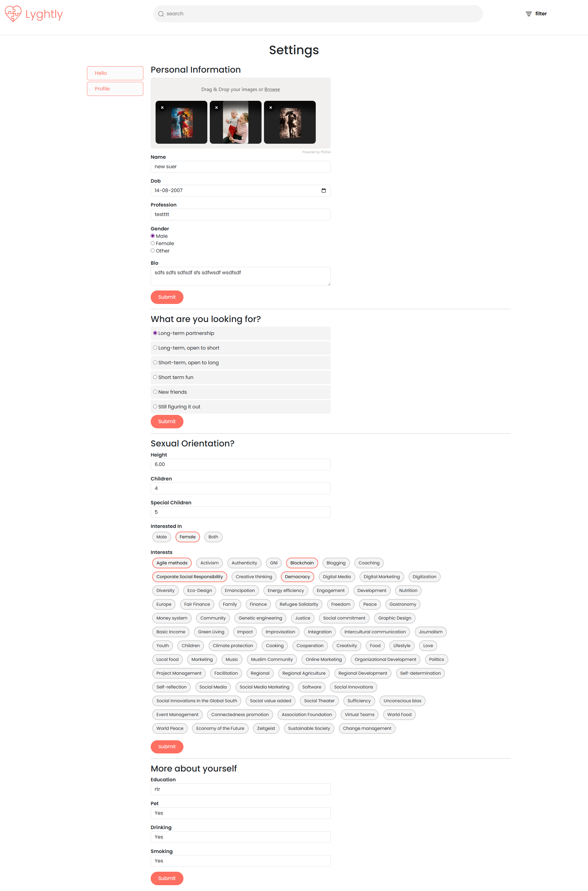This screenshot has width=588, height=891.
Task: Open the Dob calendar picker icon
Action: [324, 191]
